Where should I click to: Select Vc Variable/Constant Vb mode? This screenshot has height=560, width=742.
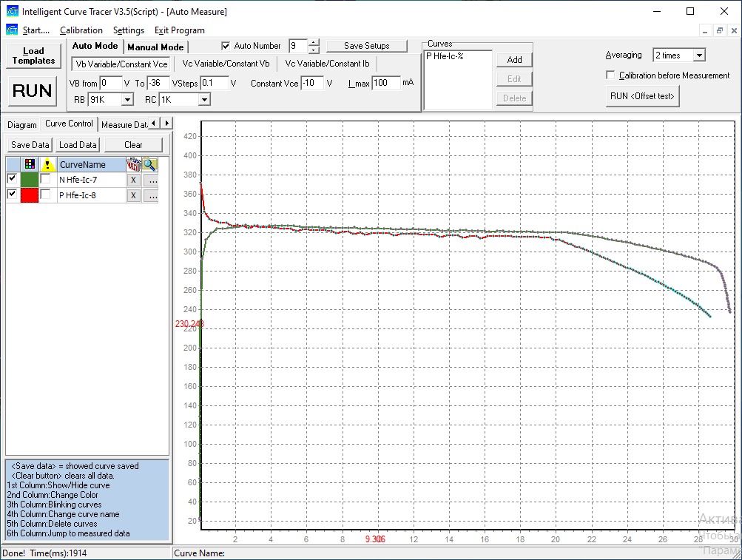pyautogui.click(x=226, y=64)
